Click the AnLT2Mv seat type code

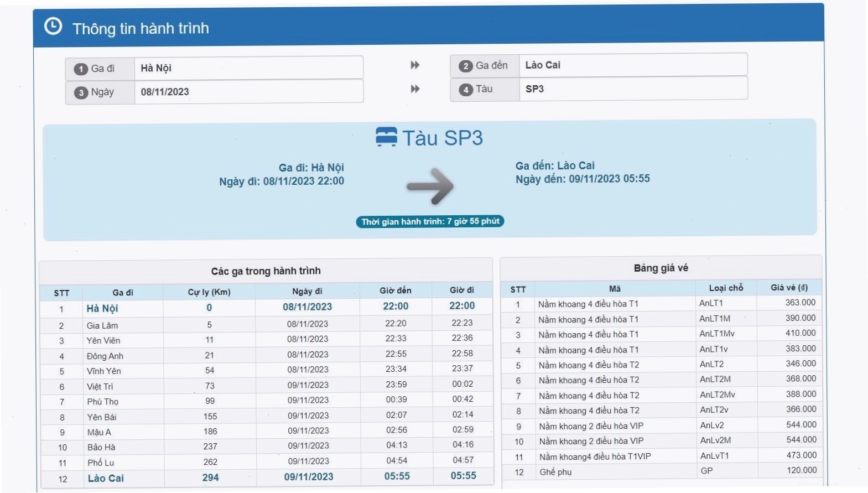[x=718, y=395]
